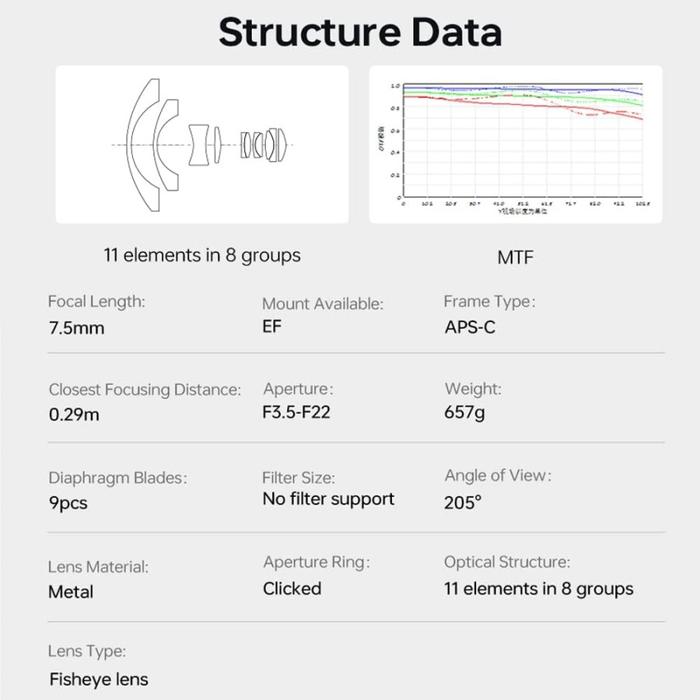
Task: Click the Optical Structure value text
Action: point(539,589)
